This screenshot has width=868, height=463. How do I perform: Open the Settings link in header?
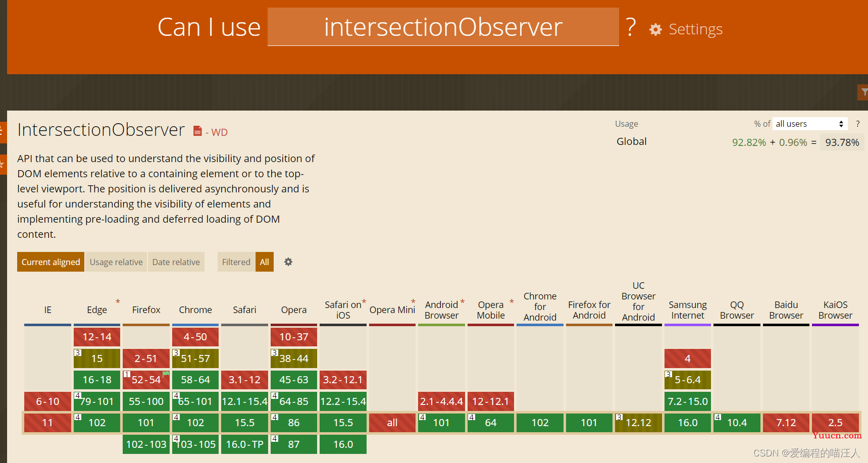click(x=695, y=29)
